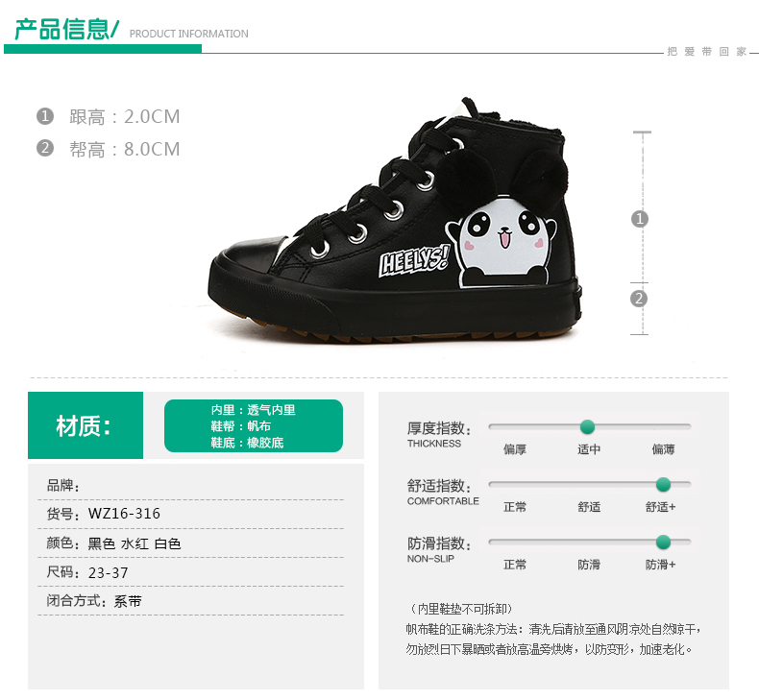The image size is (759, 700).
Task: Click the 货号 WZ16-316 row
Action: (x=191, y=514)
